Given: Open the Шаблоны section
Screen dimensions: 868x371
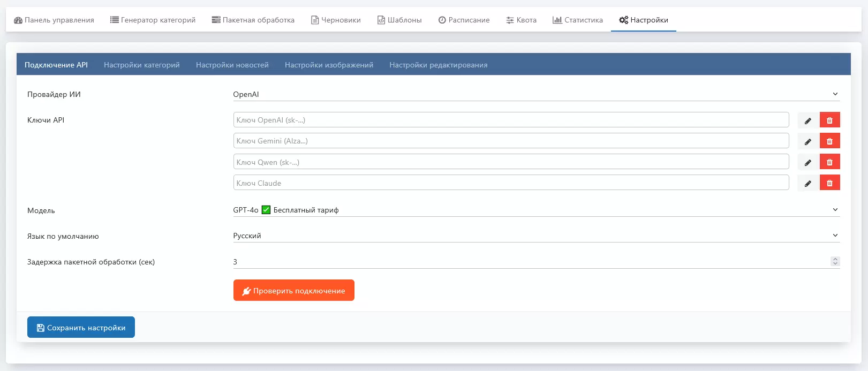Looking at the screenshot, I should point(399,20).
